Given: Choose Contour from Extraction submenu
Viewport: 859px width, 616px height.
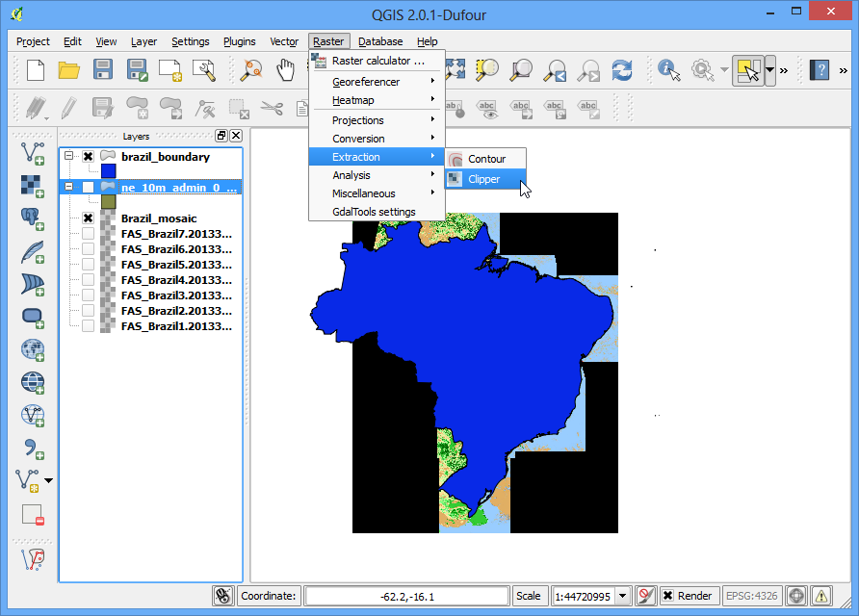Looking at the screenshot, I should click(486, 159).
